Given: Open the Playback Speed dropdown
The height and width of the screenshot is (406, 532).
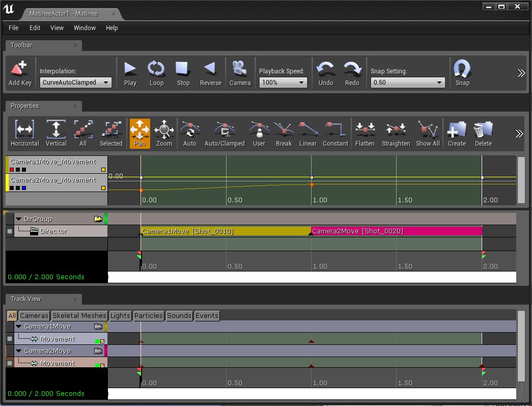Looking at the screenshot, I should (283, 83).
